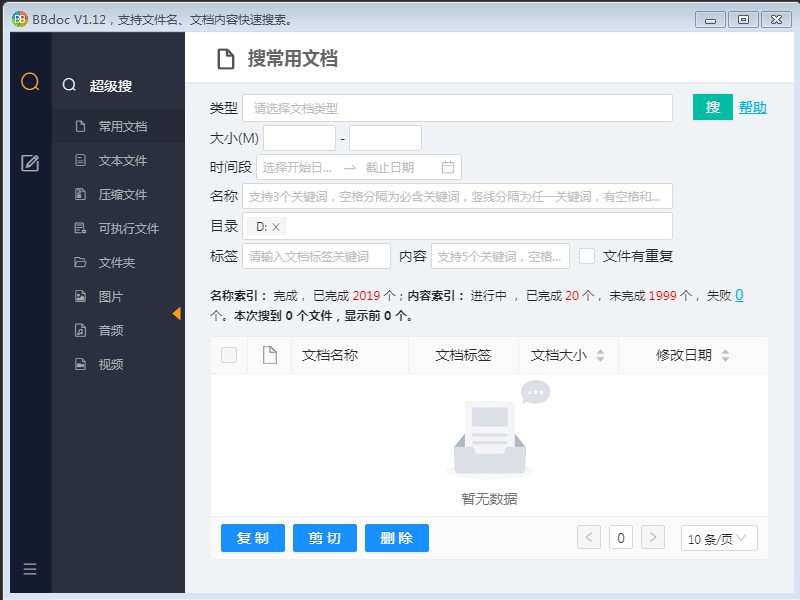
Task: Collapse sidebar with orange triangle arrow
Action: pyautogui.click(x=177, y=313)
